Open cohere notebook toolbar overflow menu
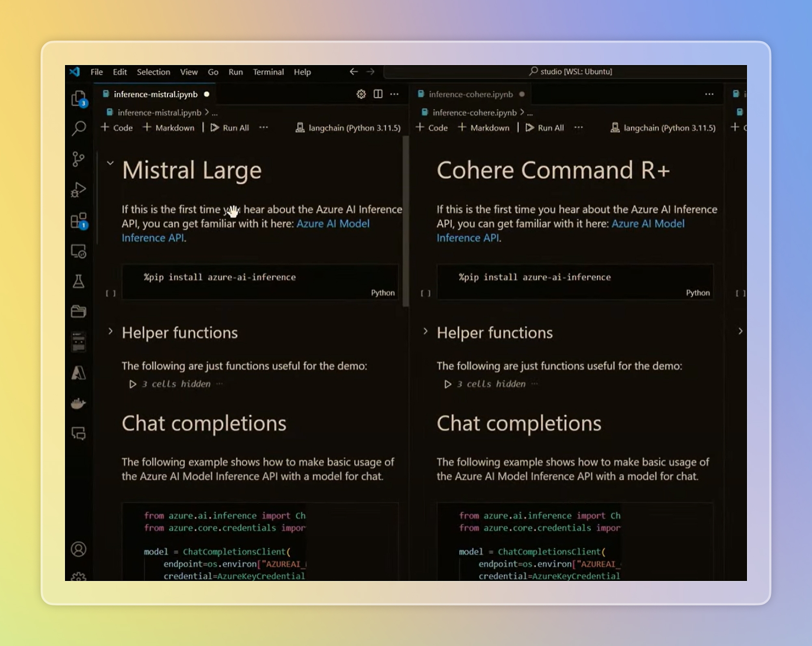The image size is (812, 646). [x=579, y=128]
